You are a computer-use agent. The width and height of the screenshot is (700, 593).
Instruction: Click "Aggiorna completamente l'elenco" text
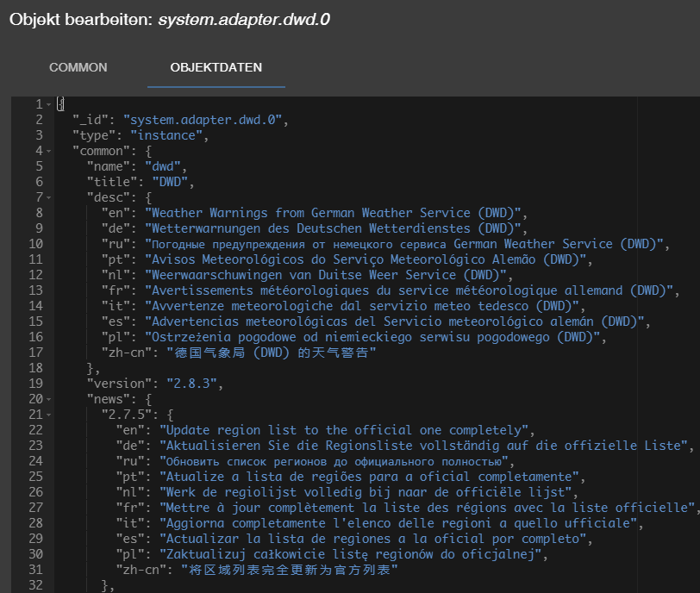tap(278, 523)
